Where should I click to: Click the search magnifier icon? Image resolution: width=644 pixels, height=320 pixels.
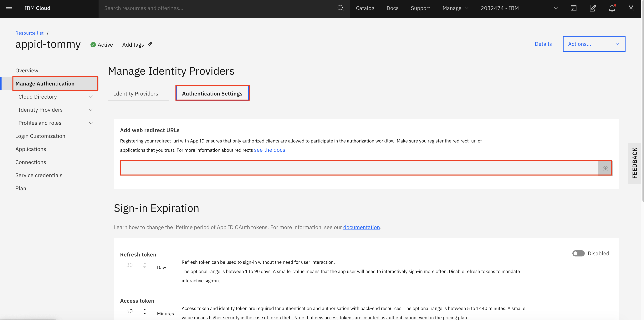coord(340,8)
